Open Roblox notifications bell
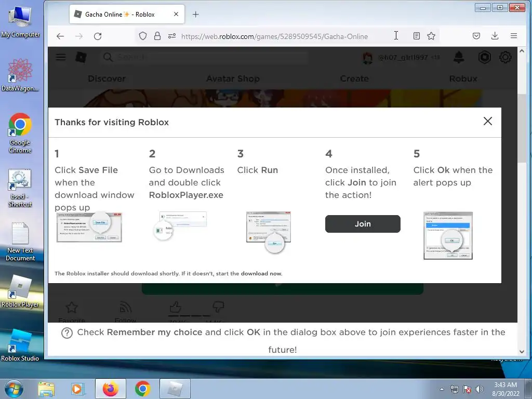This screenshot has width=532, height=399. 459,57
